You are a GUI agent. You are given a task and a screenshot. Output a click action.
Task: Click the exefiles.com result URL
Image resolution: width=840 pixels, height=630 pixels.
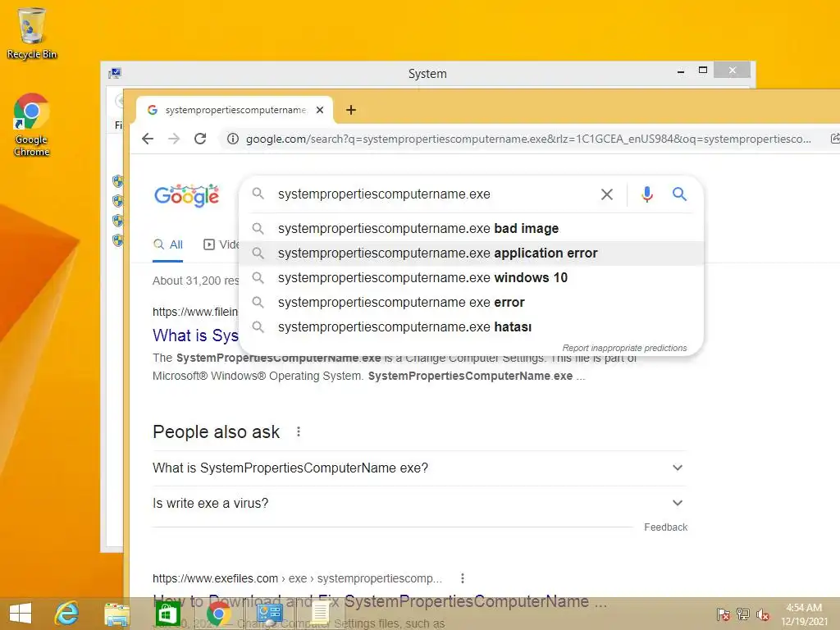297,578
